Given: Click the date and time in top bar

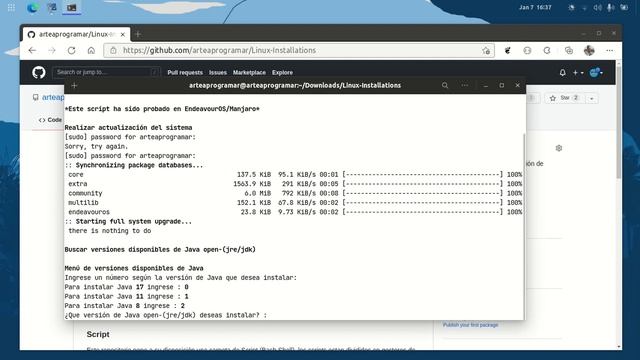Looking at the screenshot, I should pos(535,7).
